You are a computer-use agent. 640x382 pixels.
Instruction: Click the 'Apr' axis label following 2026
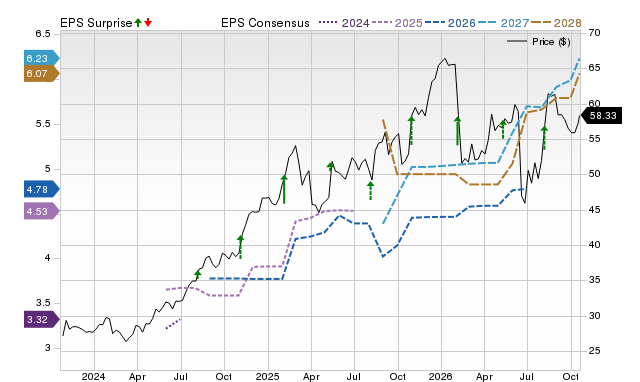pyautogui.click(x=484, y=376)
